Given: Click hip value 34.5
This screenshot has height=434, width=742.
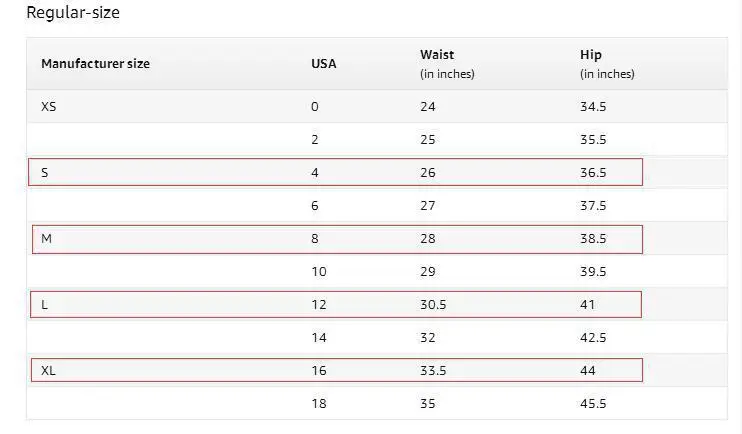Looking at the screenshot, I should click(593, 106).
